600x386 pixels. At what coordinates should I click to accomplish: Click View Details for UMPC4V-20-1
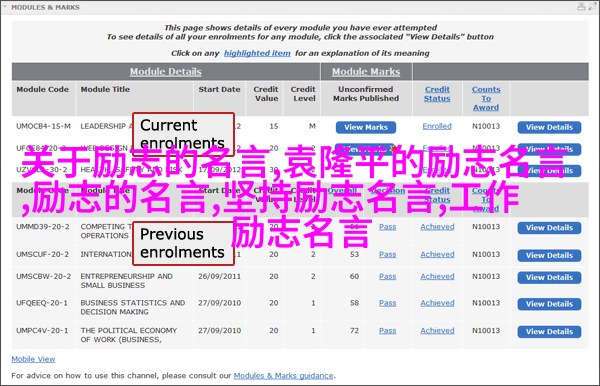549,332
